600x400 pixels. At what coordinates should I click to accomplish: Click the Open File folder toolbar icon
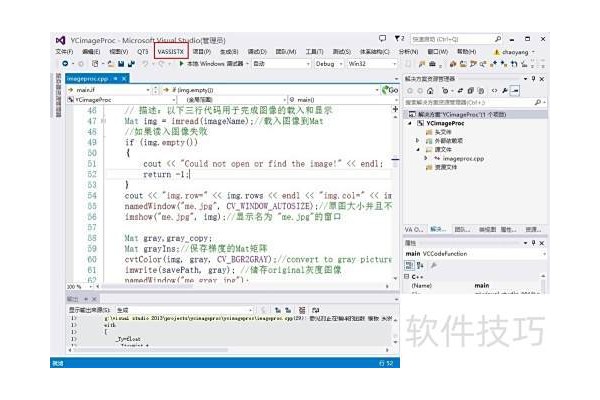[x=111, y=64]
